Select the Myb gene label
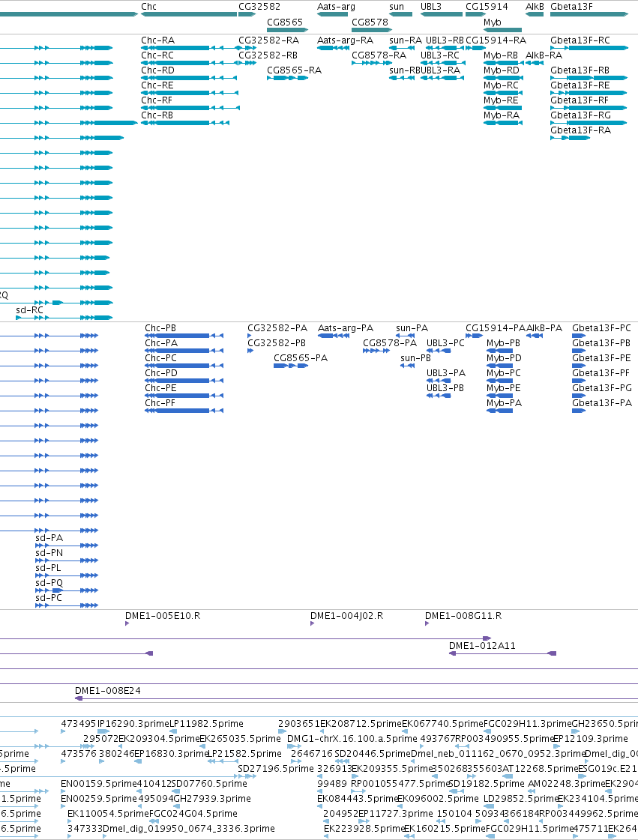638x840 pixels. tap(492, 22)
